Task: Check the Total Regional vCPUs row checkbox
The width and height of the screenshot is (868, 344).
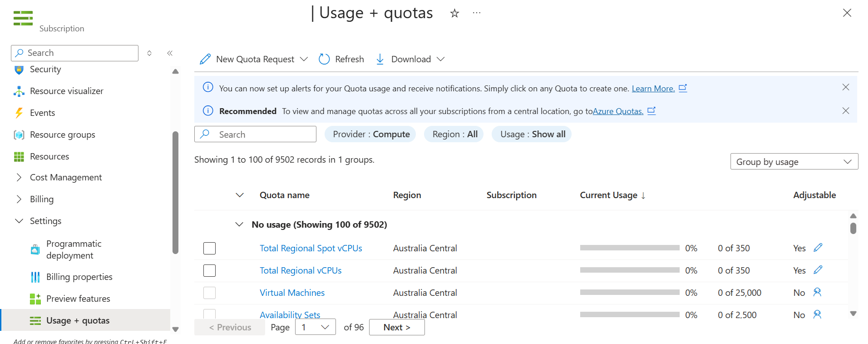Action: [x=209, y=270]
